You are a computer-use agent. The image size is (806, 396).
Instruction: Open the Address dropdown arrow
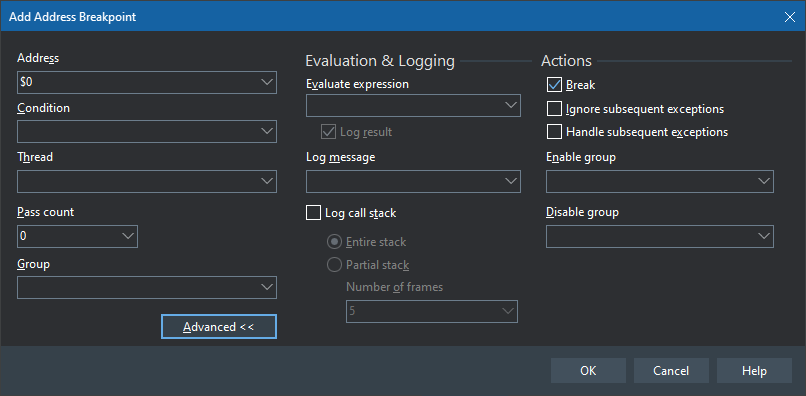(x=267, y=82)
